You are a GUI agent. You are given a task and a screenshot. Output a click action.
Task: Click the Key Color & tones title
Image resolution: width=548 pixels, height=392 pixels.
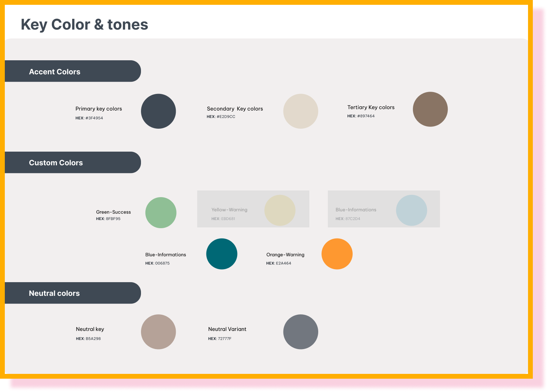coord(84,25)
